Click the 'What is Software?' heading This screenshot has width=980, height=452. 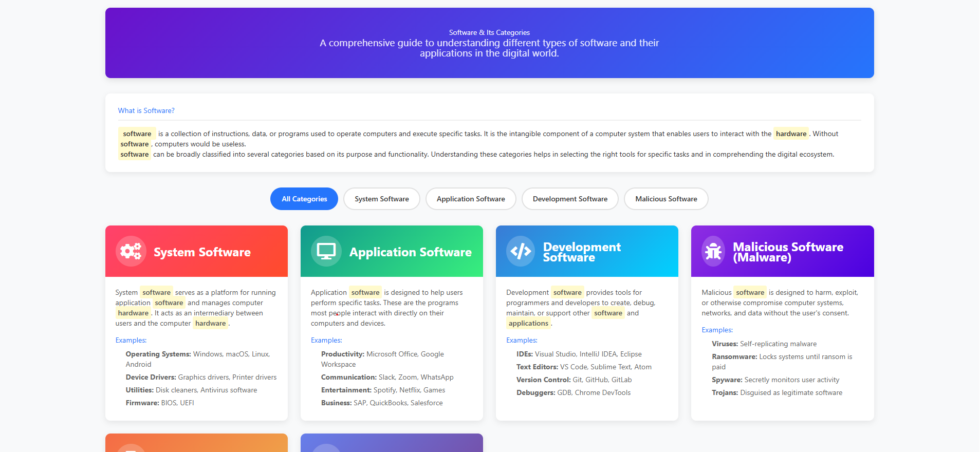pyautogui.click(x=146, y=110)
